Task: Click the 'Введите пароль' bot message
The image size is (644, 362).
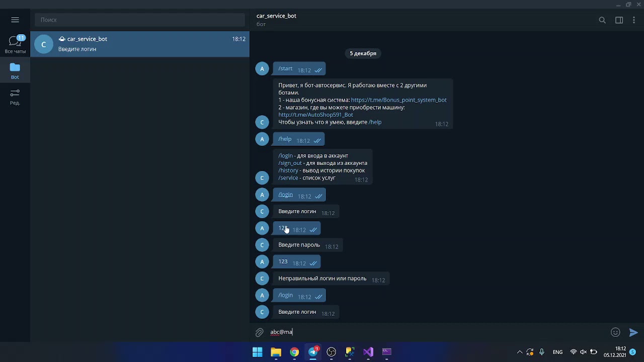Action: click(x=308, y=245)
